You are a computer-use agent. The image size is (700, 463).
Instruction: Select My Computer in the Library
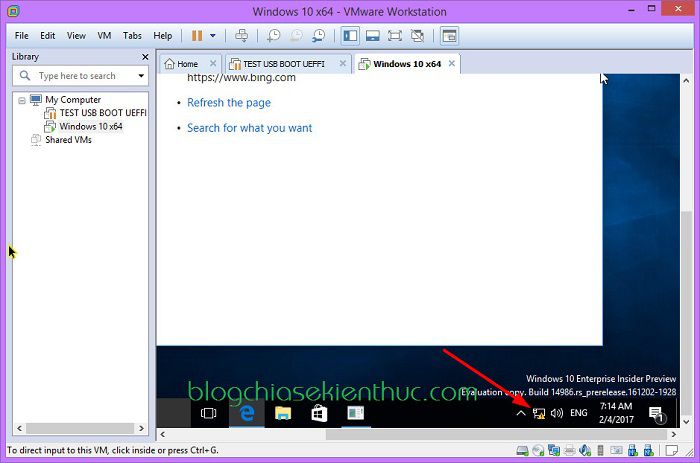click(x=73, y=100)
